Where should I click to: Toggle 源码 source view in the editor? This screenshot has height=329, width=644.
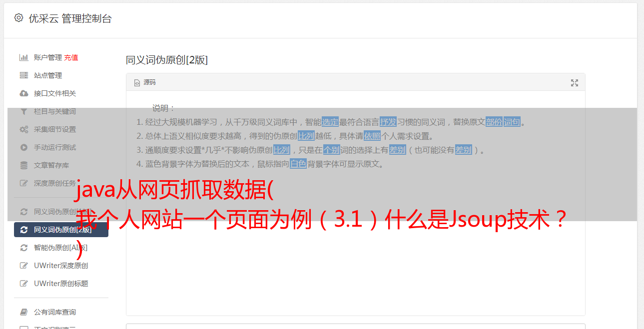coord(145,82)
